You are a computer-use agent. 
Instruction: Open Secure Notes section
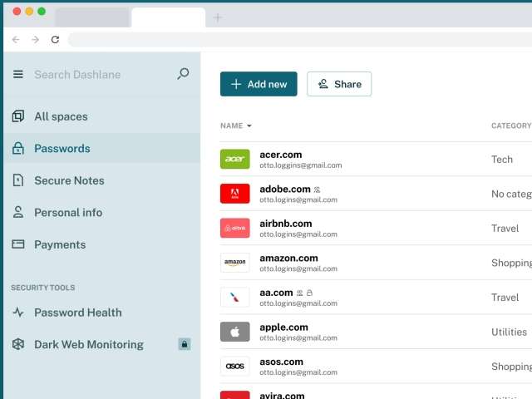[101, 180]
